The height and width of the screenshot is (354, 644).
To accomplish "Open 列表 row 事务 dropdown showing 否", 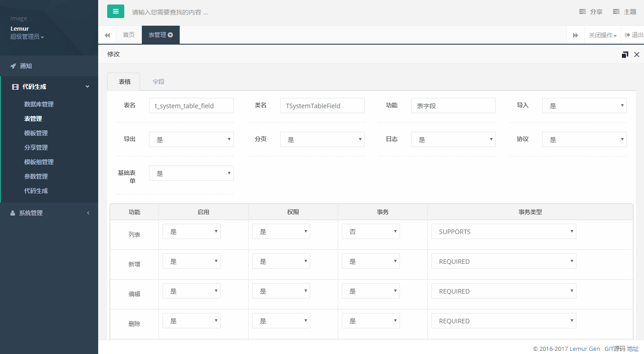I will (x=371, y=231).
